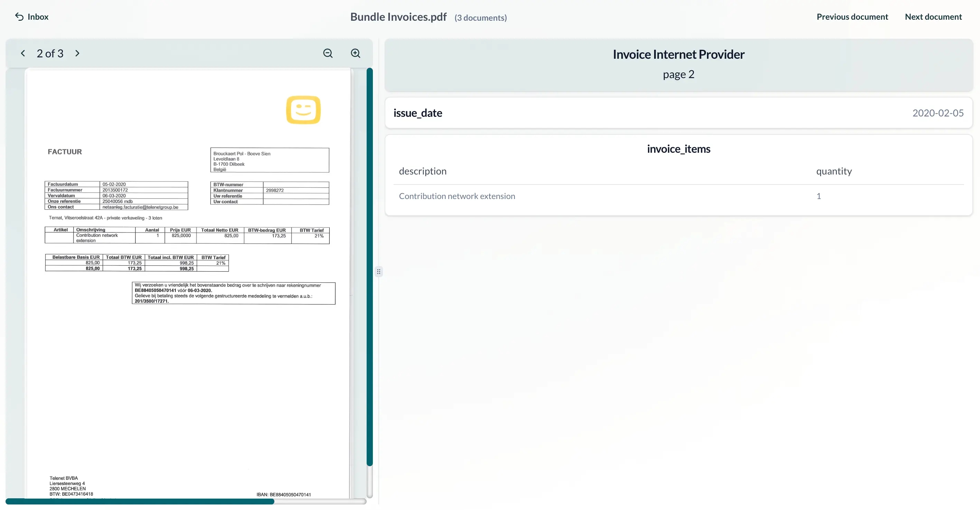Click the quantity value 1 cell
Viewport: 980px width, 510px height.
pyautogui.click(x=818, y=196)
